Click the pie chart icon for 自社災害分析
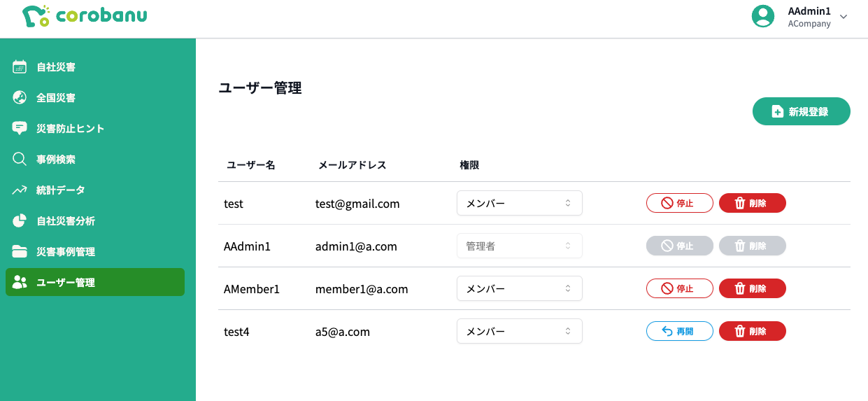The image size is (868, 401). tap(20, 221)
